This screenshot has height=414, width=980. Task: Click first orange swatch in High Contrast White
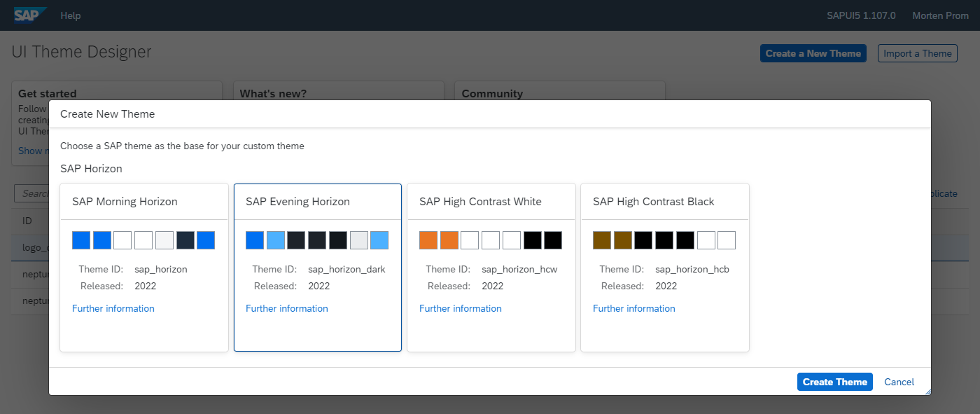point(428,240)
